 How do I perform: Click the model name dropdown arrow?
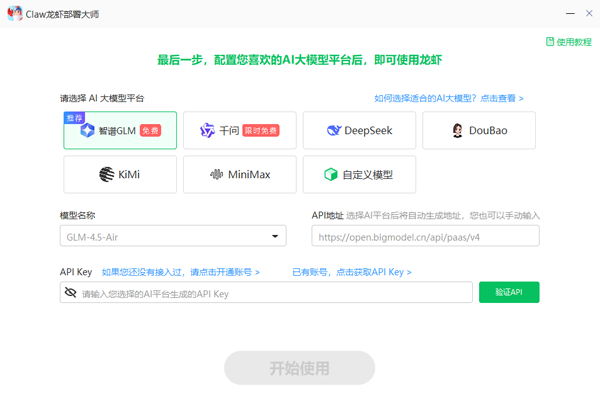coord(275,236)
